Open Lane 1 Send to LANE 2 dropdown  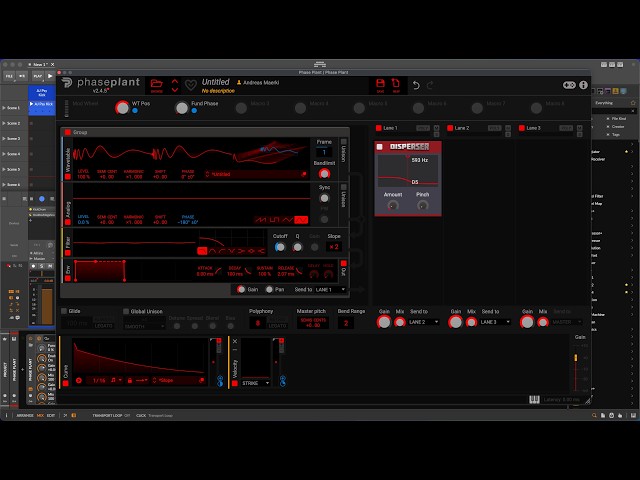424,322
